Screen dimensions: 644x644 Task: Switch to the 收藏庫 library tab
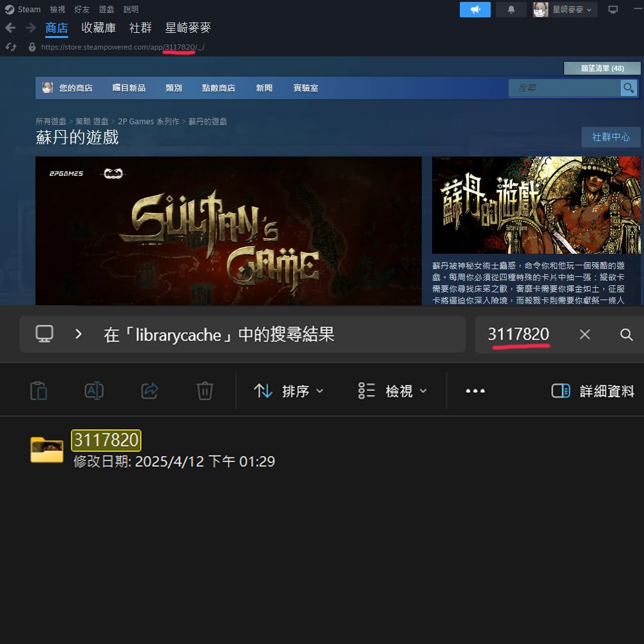pos(99,28)
